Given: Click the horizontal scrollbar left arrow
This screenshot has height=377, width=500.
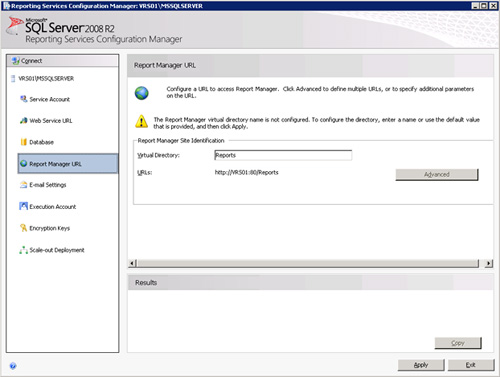Looking at the screenshot, I should [132, 263].
